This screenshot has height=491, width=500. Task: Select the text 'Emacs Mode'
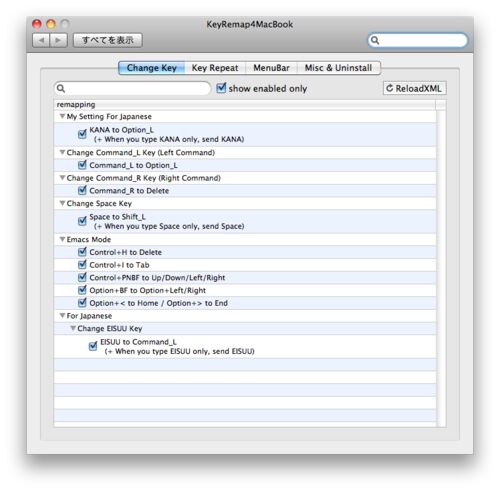(x=89, y=239)
